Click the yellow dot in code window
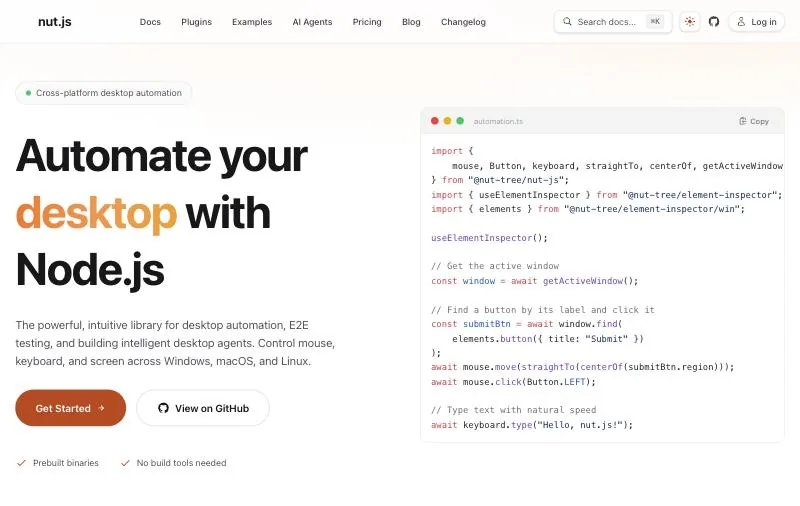Viewport: 800px width, 506px height. (x=447, y=121)
